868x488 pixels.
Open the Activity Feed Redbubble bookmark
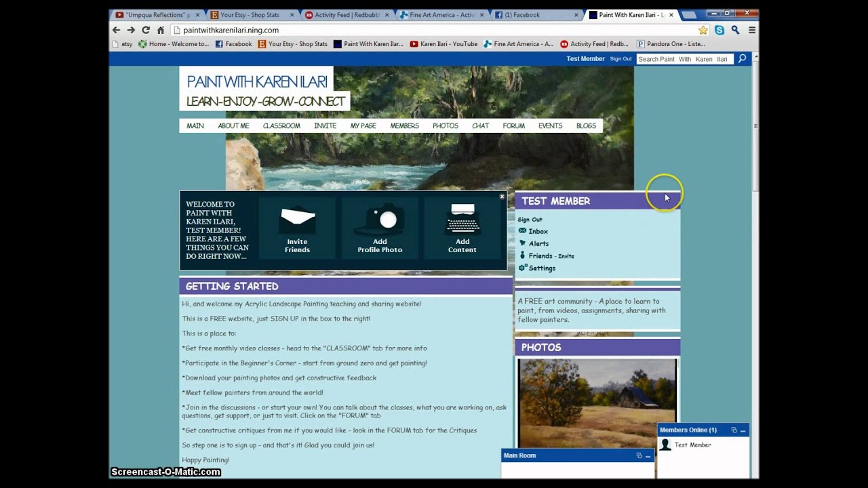[x=594, y=44]
